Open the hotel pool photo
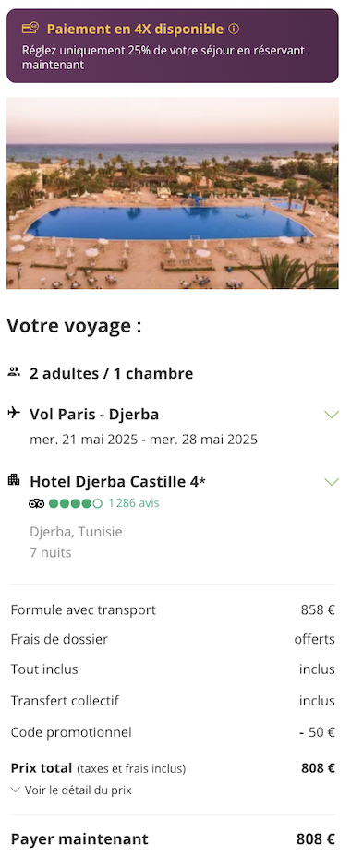Viewport: 351px width, 868px height. [173, 193]
